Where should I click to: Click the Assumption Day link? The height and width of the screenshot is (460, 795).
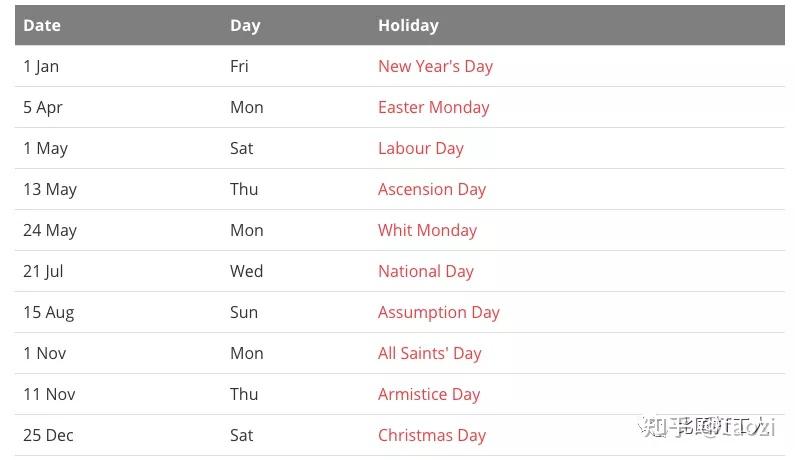pos(438,312)
